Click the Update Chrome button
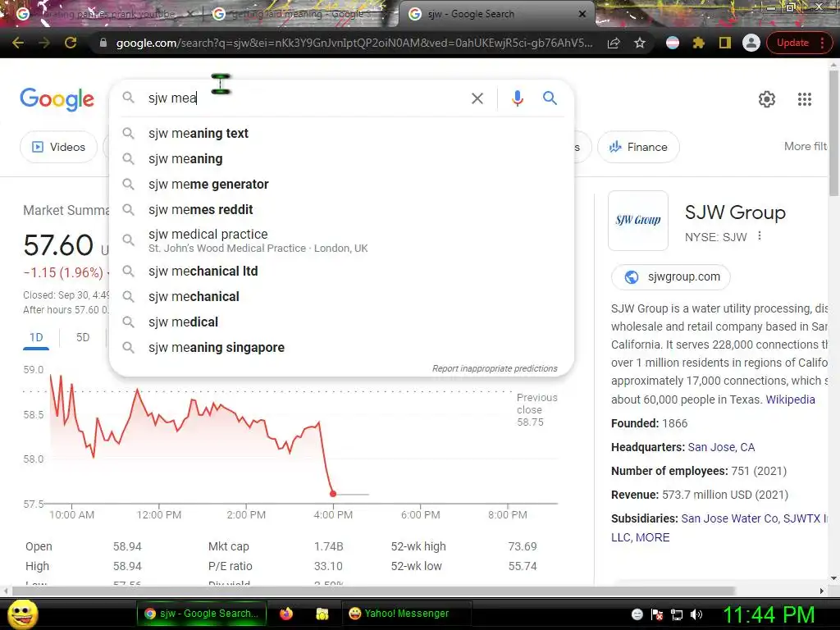This screenshot has width=840, height=630. click(x=792, y=43)
